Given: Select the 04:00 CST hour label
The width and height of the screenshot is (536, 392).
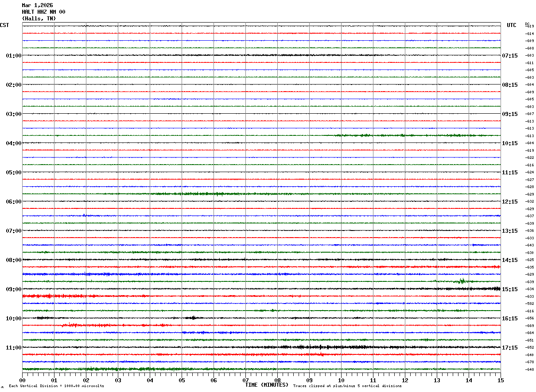Looking at the screenshot, I should pyautogui.click(x=14, y=143).
